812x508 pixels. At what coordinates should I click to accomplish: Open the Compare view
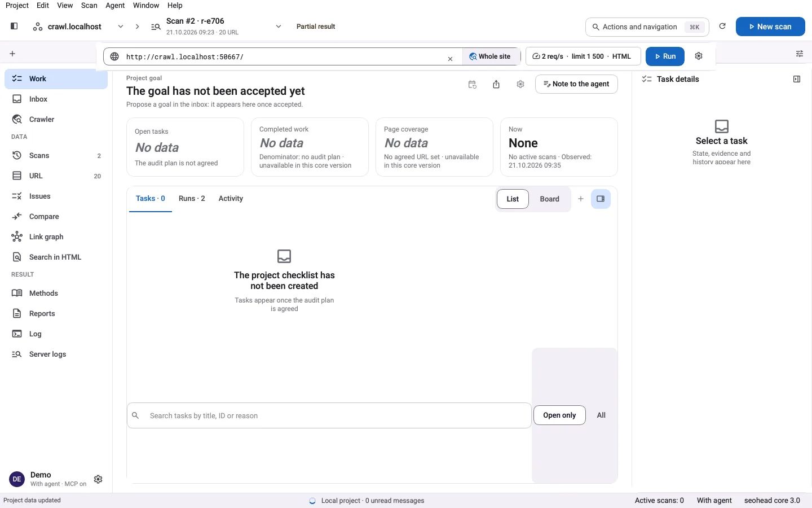coord(56,216)
